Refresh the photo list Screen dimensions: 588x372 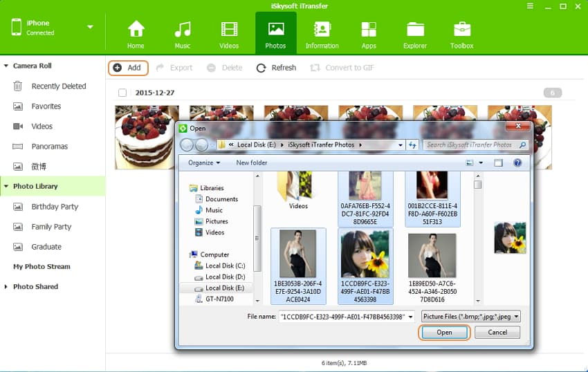[x=276, y=68]
